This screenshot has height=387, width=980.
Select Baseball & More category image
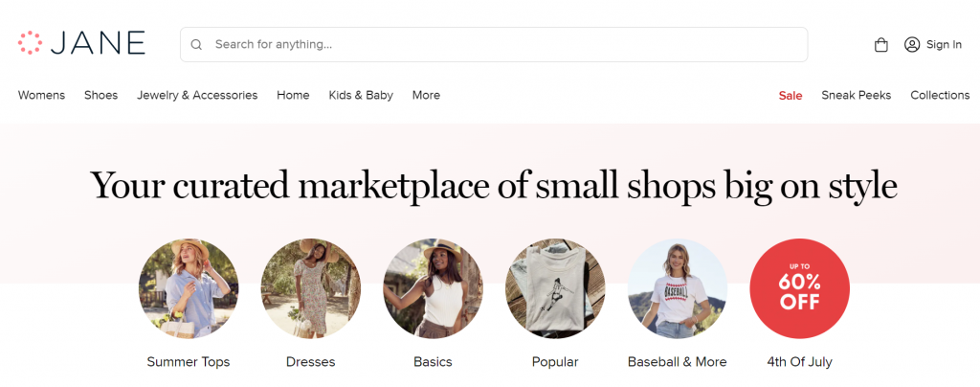point(678,288)
